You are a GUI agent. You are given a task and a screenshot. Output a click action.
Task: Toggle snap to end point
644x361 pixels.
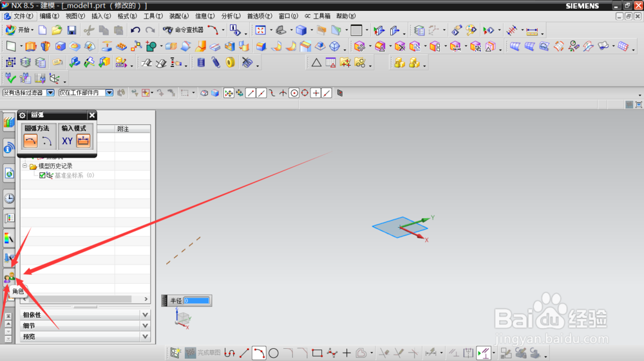251,93
